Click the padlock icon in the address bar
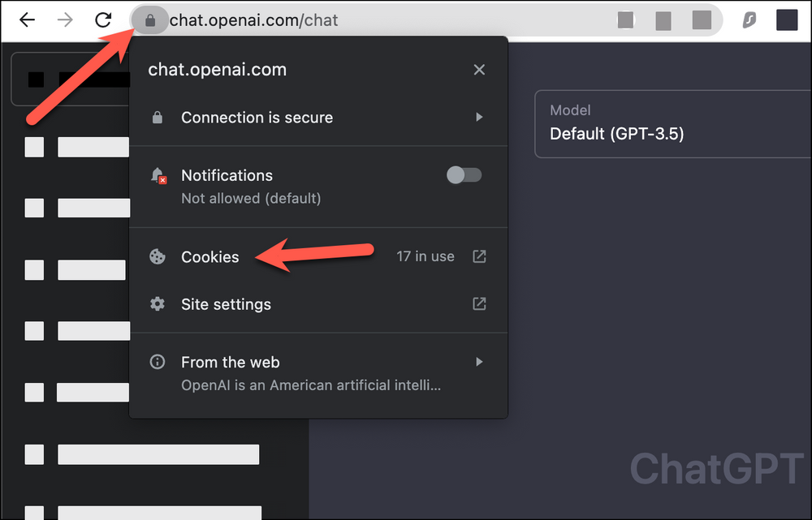Viewport: 812px width, 520px height. [149, 19]
